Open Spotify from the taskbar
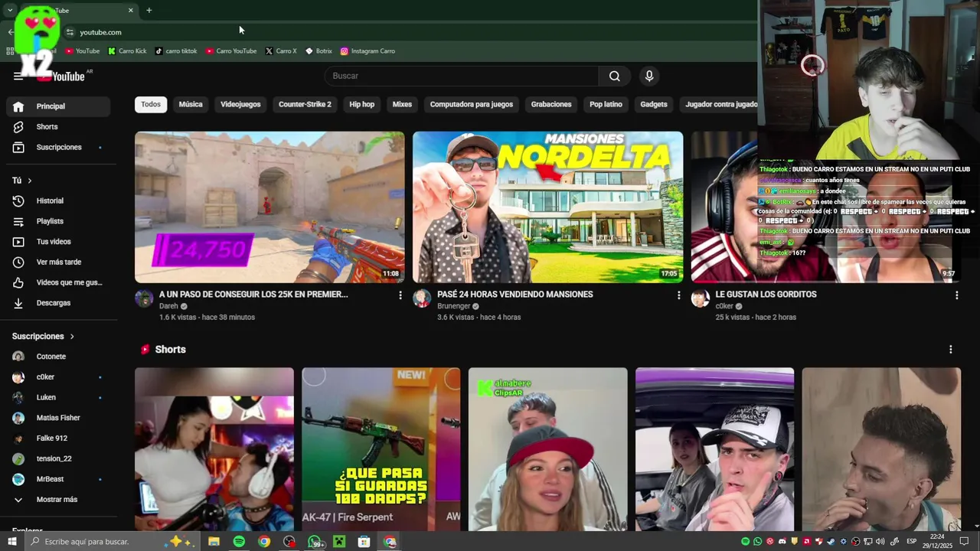The width and height of the screenshot is (980, 551). tap(239, 542)
